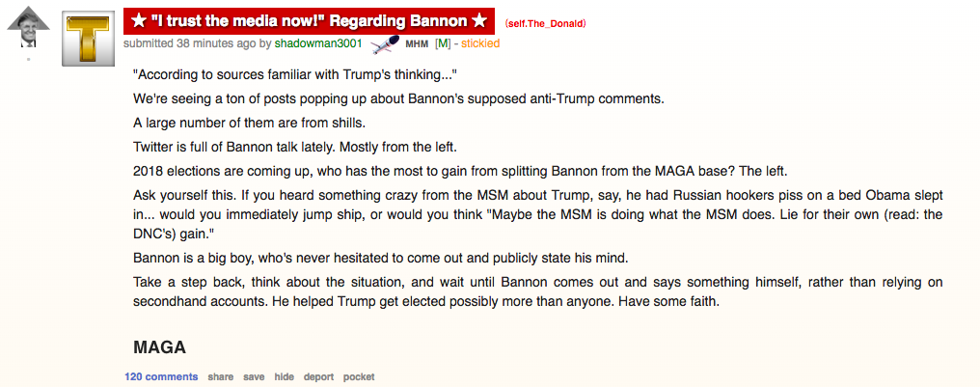Click the orange stickied label
The image size is (980, 387).
click(x=480, y=43)
